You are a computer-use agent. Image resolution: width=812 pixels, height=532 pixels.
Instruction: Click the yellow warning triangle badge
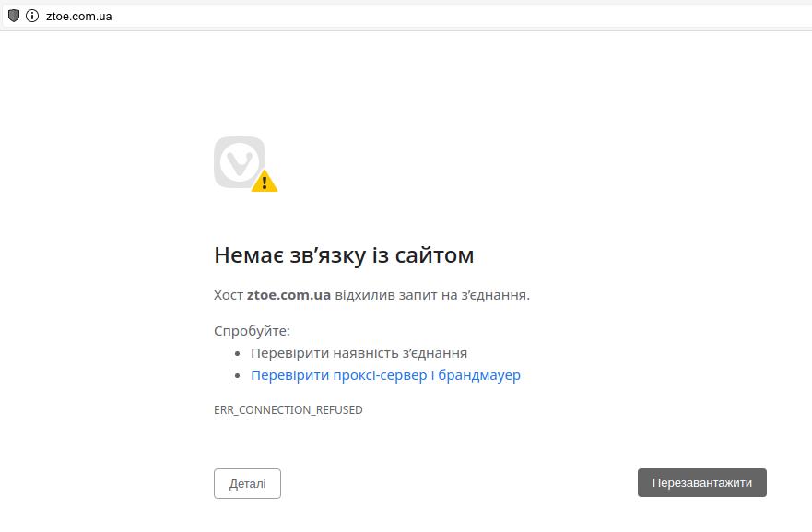[x=265, y=182]
